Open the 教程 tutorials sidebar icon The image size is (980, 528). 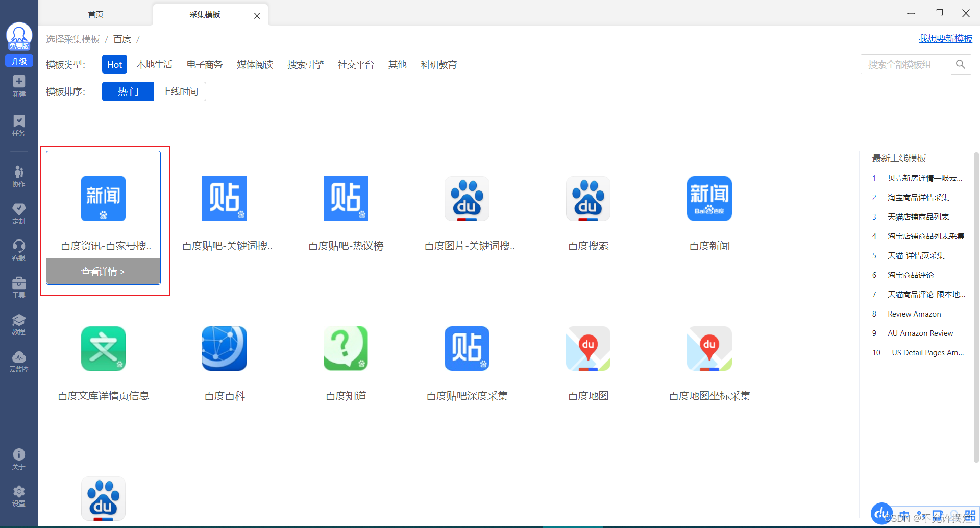[x=19, y=324]
